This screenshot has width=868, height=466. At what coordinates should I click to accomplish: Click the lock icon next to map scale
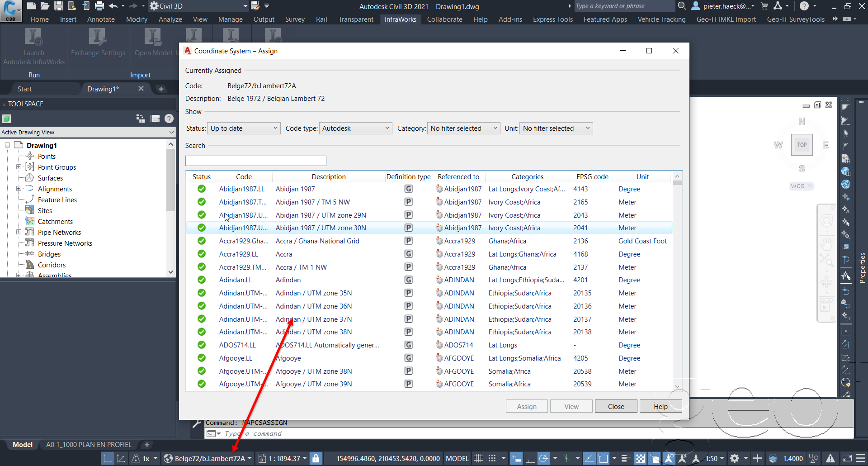(316, 458)
